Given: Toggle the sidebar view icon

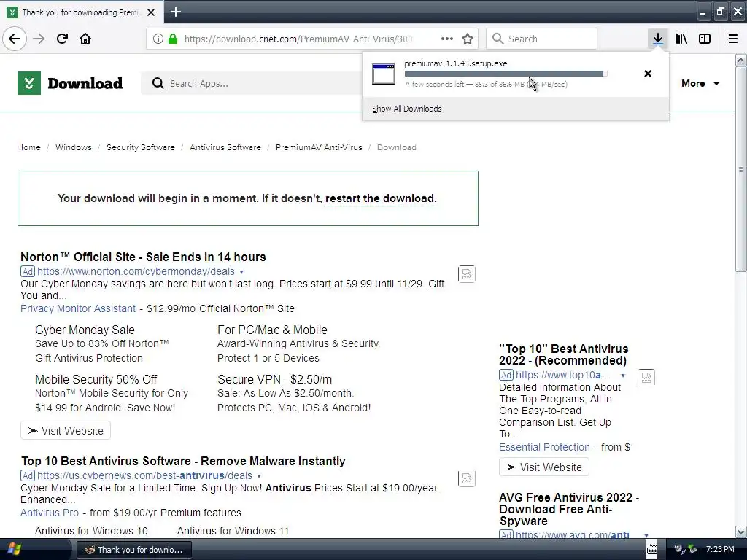Looking at the screenshot, I should 705,39.
